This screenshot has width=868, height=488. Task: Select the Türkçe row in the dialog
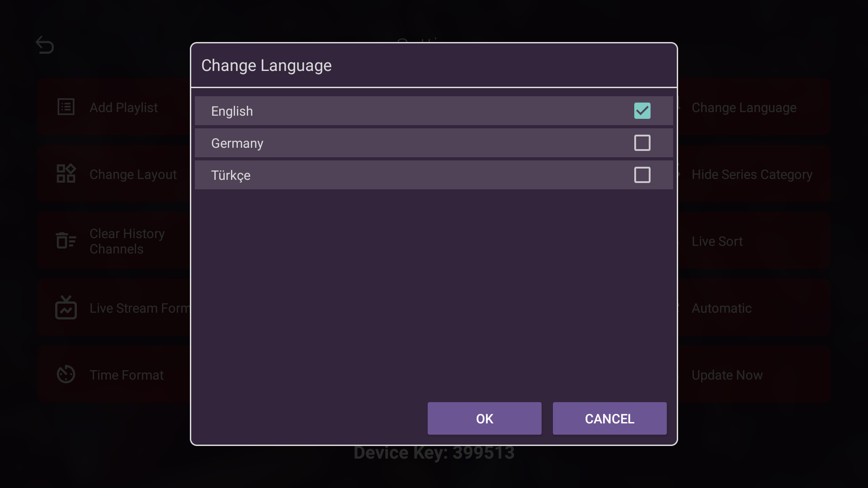click(x=407, y=175)
